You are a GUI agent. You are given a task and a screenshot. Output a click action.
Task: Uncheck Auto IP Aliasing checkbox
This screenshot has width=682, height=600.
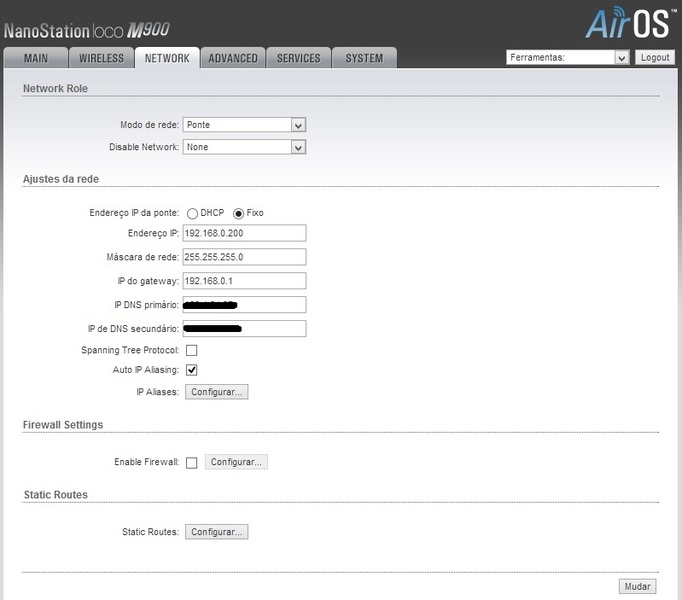point(191,370)
